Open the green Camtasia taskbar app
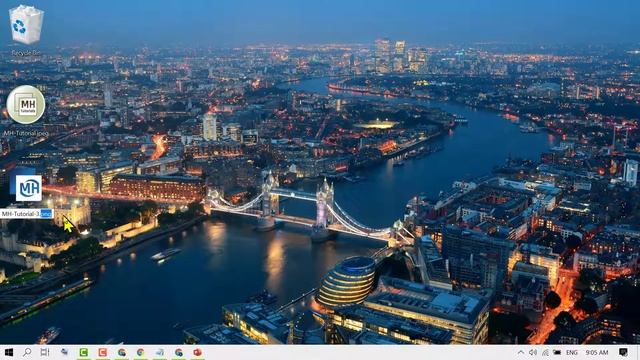This screenshot has height=360, width=640. pyautogui.click(x=84, y=352)
